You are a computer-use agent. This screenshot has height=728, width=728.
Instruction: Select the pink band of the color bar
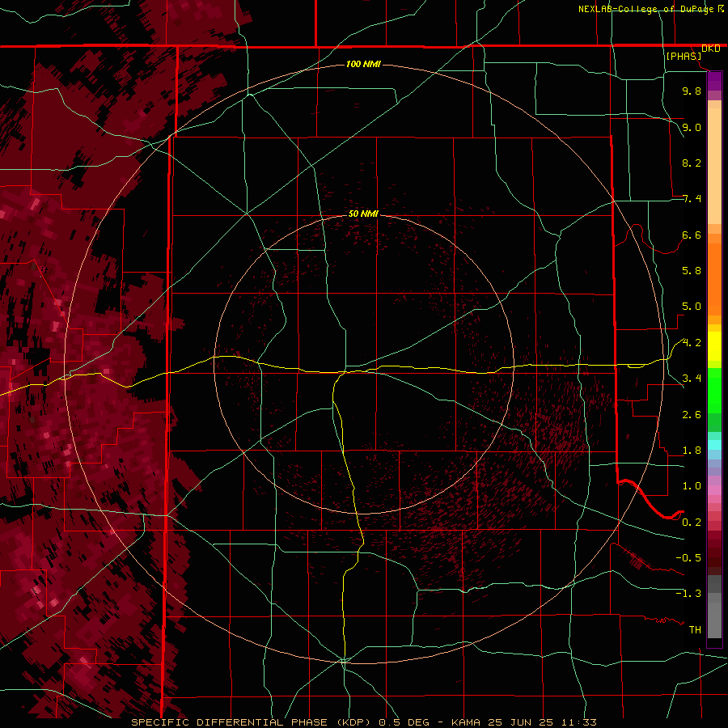click(714, 490)
